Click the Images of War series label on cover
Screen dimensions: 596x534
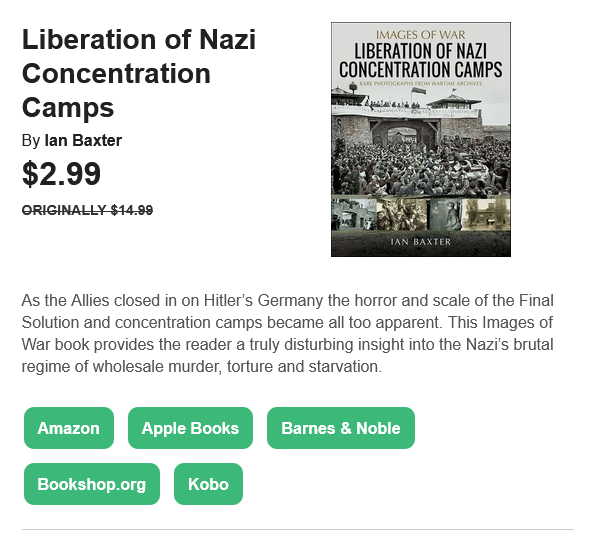click(x=420, y=35)
